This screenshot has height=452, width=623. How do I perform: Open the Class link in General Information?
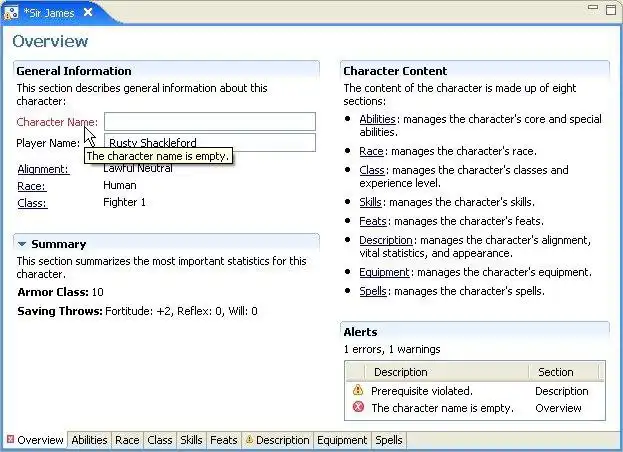[32, 203]
